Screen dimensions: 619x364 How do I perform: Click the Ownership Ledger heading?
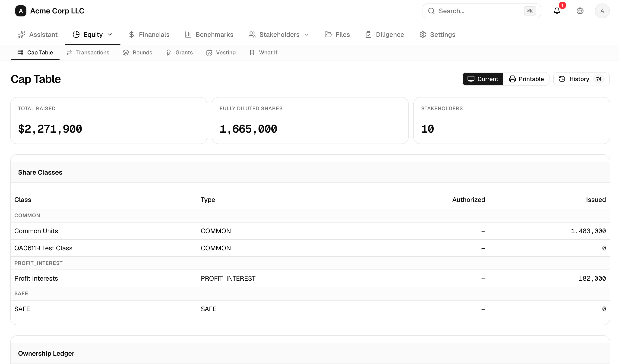click(x=46, y=353)
